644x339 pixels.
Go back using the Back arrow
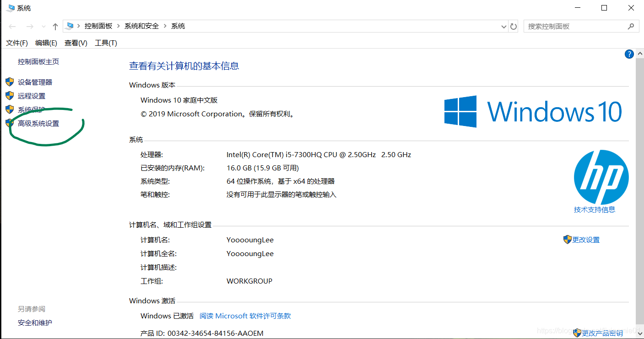(x=12, y=27)
